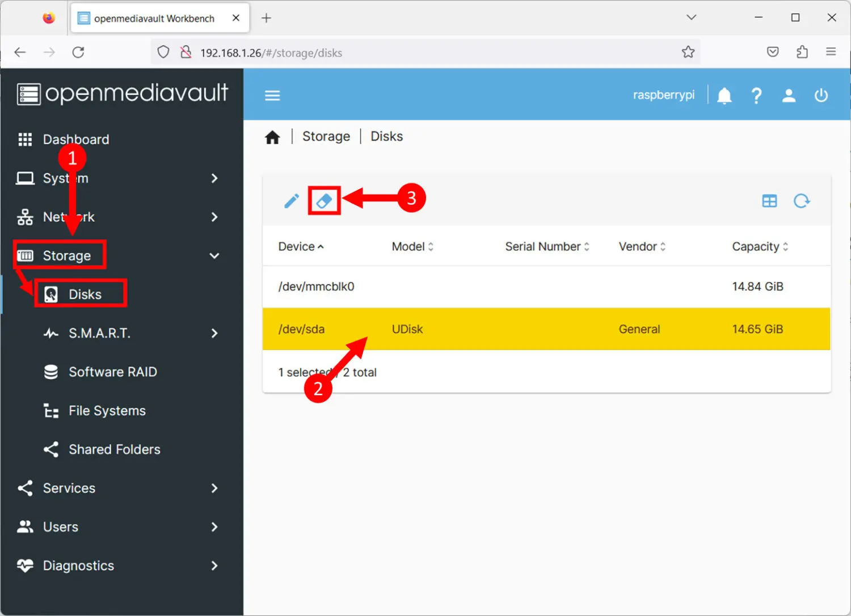Go to home via breadcrumb icon
This screenshot has height=616, width=851.
point(272,137)
